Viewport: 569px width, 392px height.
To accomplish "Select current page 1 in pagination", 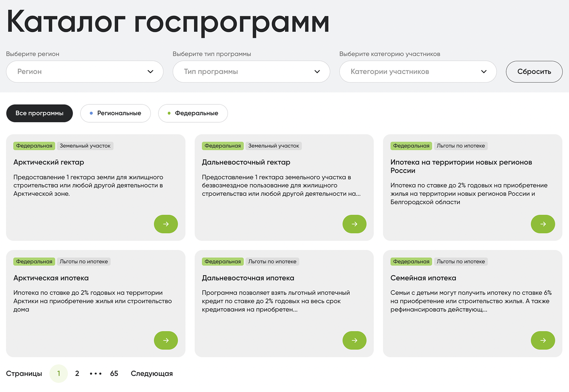I will 58,373.
